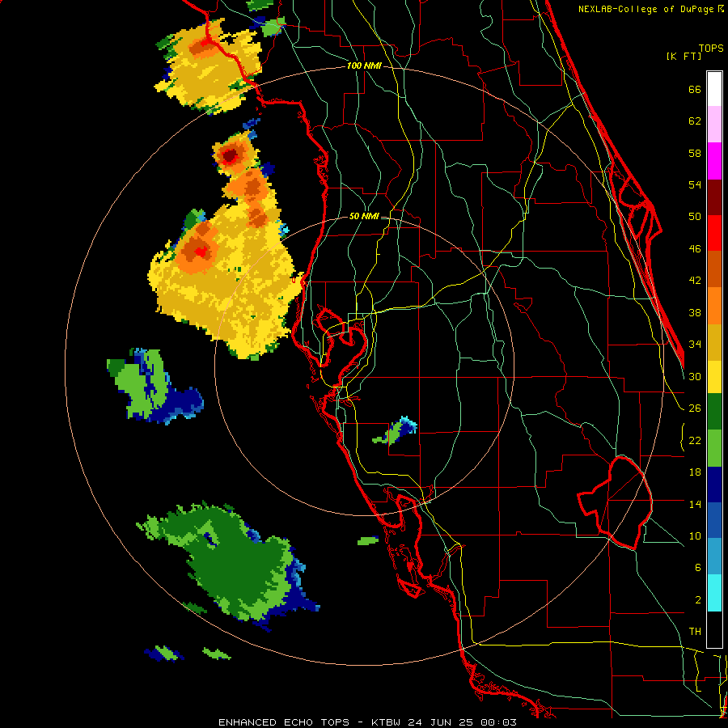Image resolution: width=728 pixels, height=728 pixels.
Task: Click the 26 value in the legend
Action: [x=695, y=408]
